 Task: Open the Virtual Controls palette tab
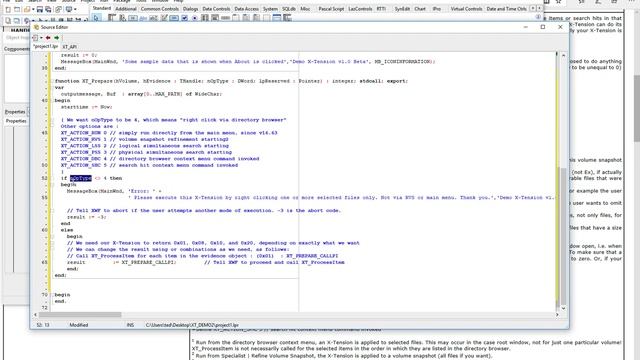[x=466, y=9]
